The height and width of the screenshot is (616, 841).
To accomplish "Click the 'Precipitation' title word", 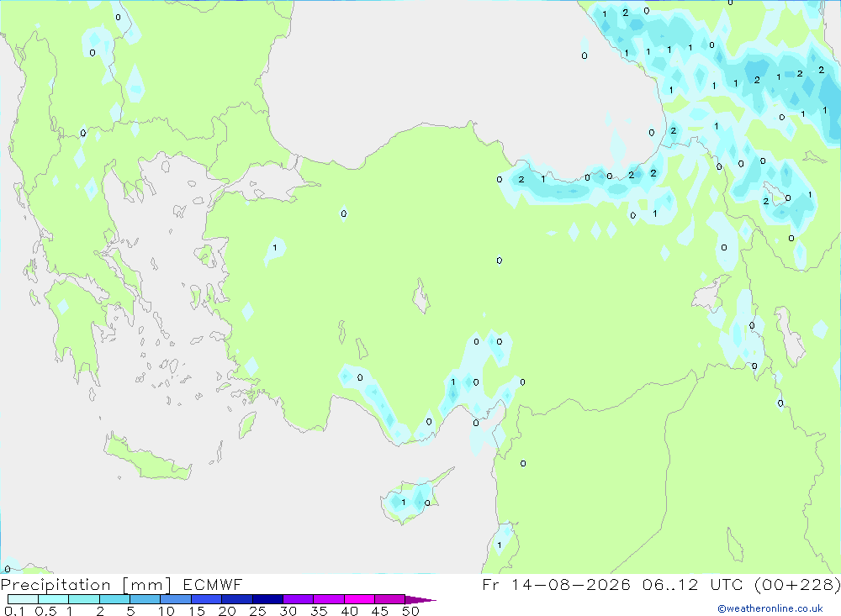I will 56,584.
